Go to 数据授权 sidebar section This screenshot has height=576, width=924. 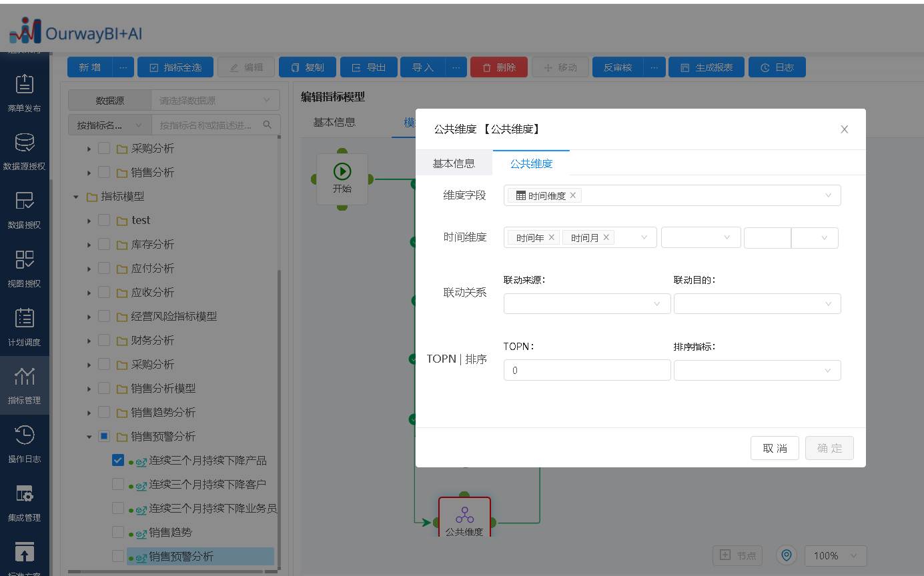tap(24, 210)
